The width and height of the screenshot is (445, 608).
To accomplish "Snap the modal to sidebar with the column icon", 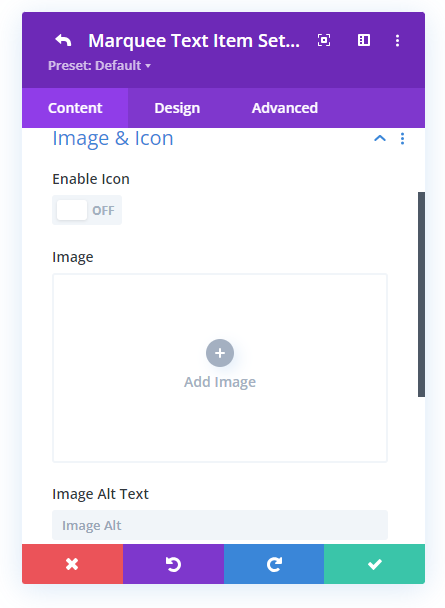I will (x=364, y=40).
